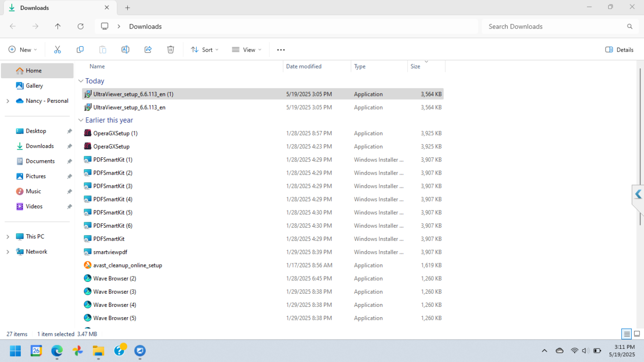Image resolution: width=644 pixels, height=362 pixels.
Task: Open the Sort dropdown
Action: coord(205,50)
